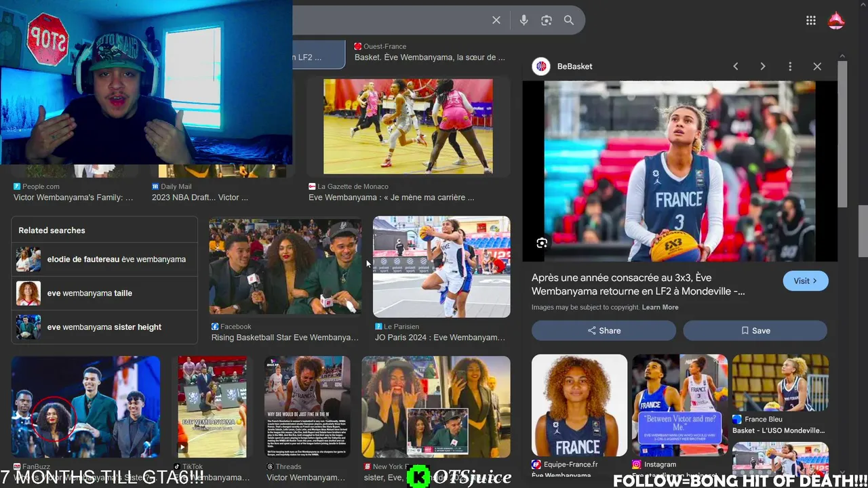Screen dimensions: 868x488
Task: Open the Après une année consacrée au 3x3 title
Action: click(x=638, y=285)
